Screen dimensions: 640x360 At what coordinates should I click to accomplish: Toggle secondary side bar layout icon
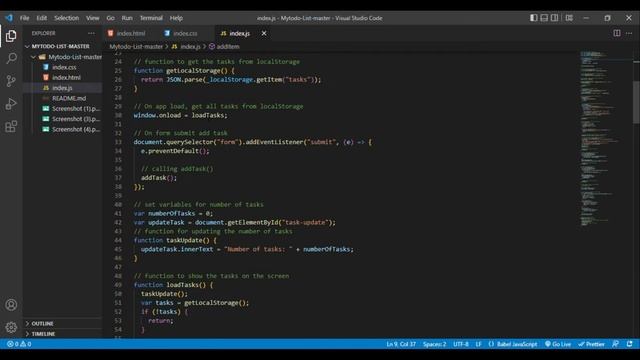[x=555, y=18]
